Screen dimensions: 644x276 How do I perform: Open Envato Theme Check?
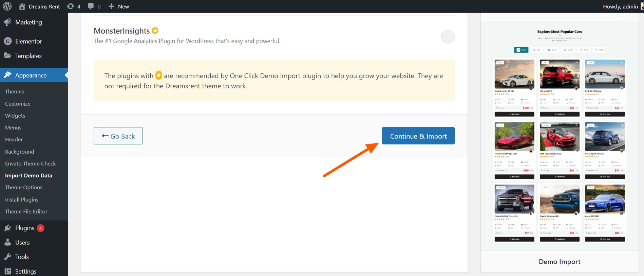click(31, 163)
